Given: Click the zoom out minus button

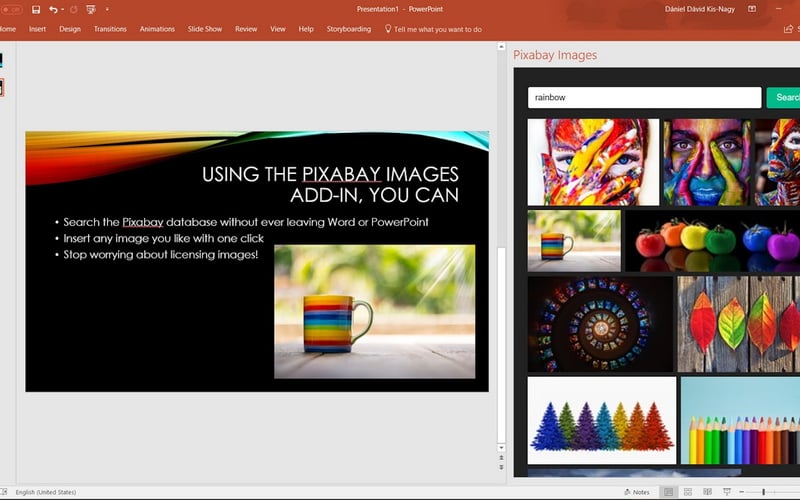Looking at the screenshot, I should point(741,492).
